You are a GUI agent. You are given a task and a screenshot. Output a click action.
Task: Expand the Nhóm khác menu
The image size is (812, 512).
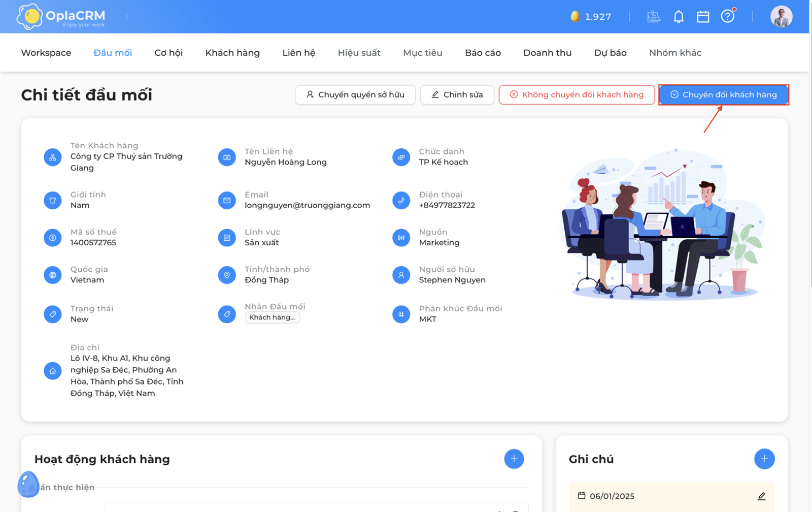[675, 53]
